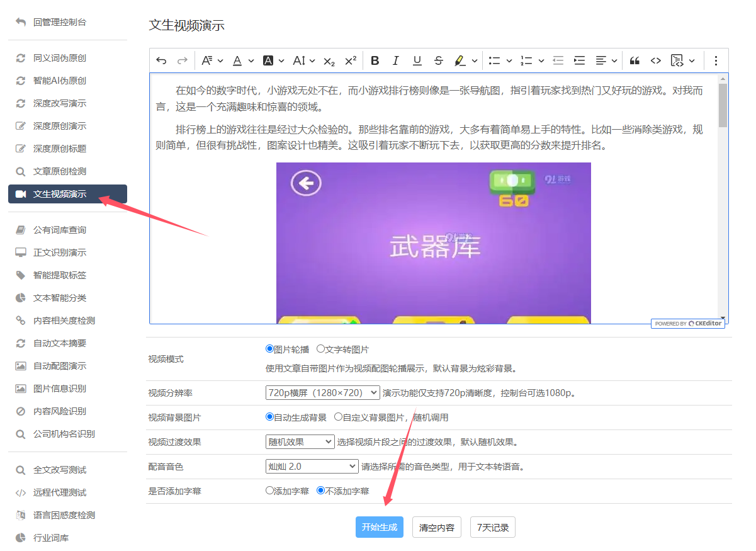756x551 pixels.
Task: Toggle inline code formatting
Action: pyautogui.click(x=656, y=60)
